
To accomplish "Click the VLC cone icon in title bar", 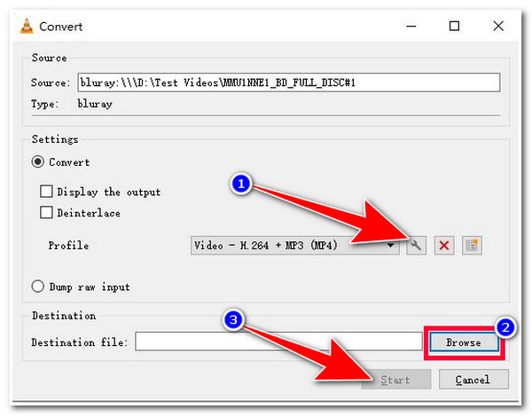I will click(x=27, y=26).
